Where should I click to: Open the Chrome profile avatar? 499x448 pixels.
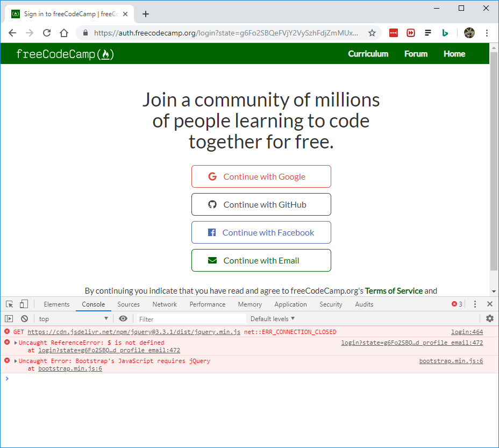(x=469, y=33)
